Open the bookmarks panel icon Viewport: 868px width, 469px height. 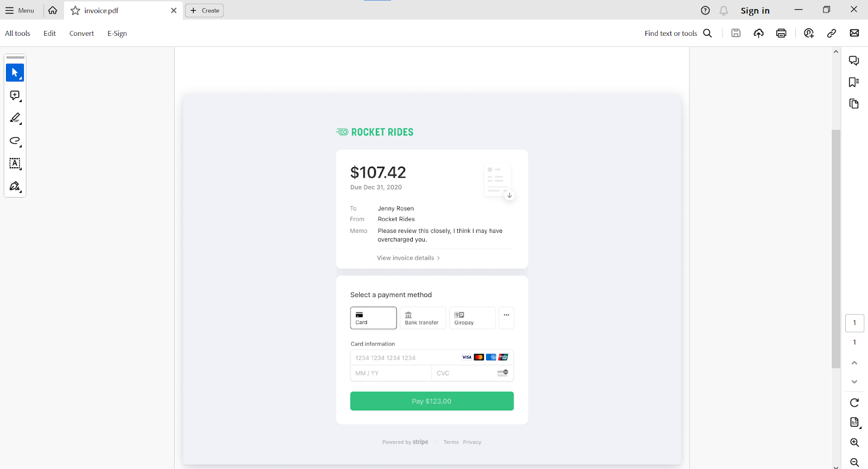854,82
